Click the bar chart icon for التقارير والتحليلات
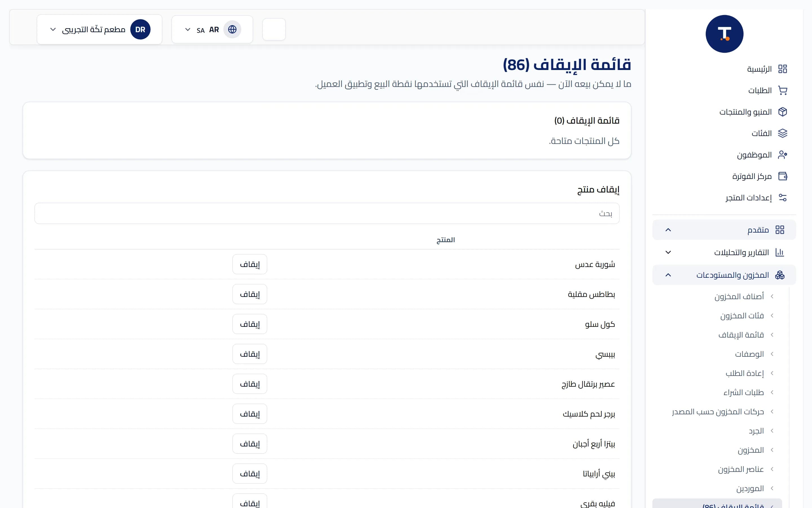This screenshot has width=812, height=508. pyautogui.click(x=780, y=252)
